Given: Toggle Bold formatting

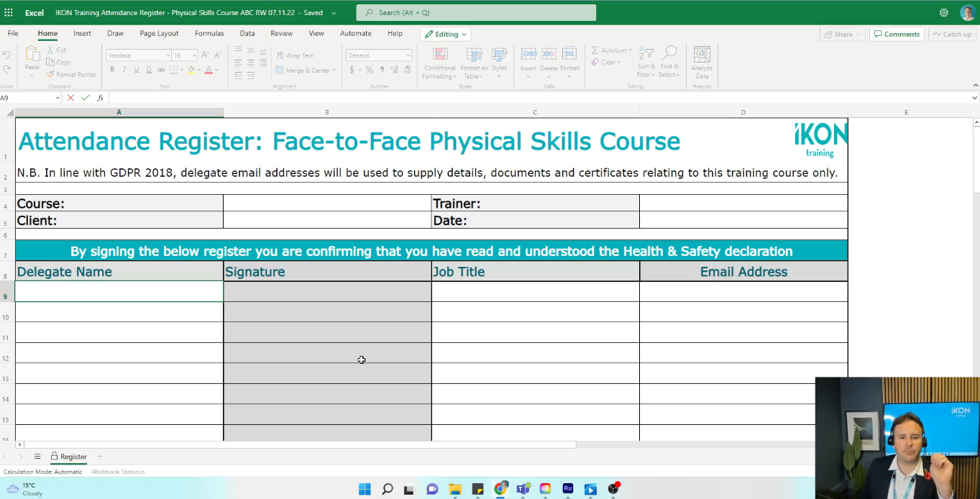Looking at the screenshot, I should click(x=112, y=70).
